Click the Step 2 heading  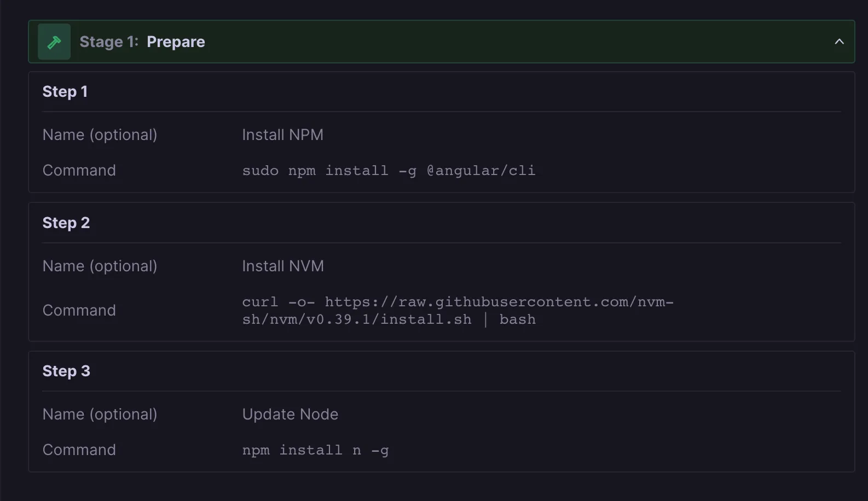(x=66, y=223)
